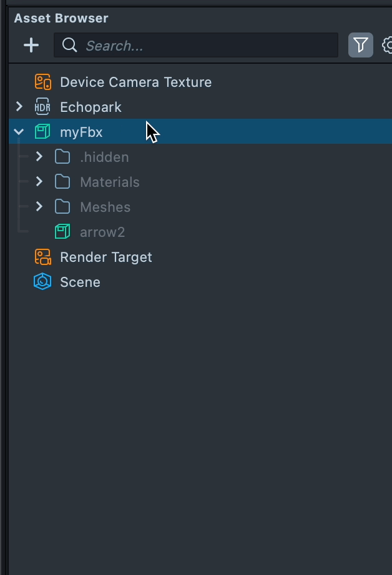Click the Echopark HDR icon

tap(42, 107)
